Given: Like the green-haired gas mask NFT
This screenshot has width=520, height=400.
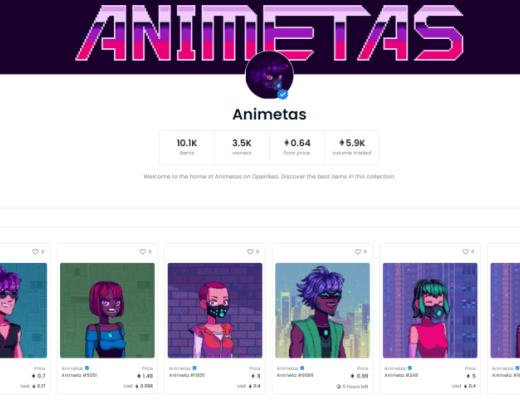Looking at the screenshot, I should [466, 252].
